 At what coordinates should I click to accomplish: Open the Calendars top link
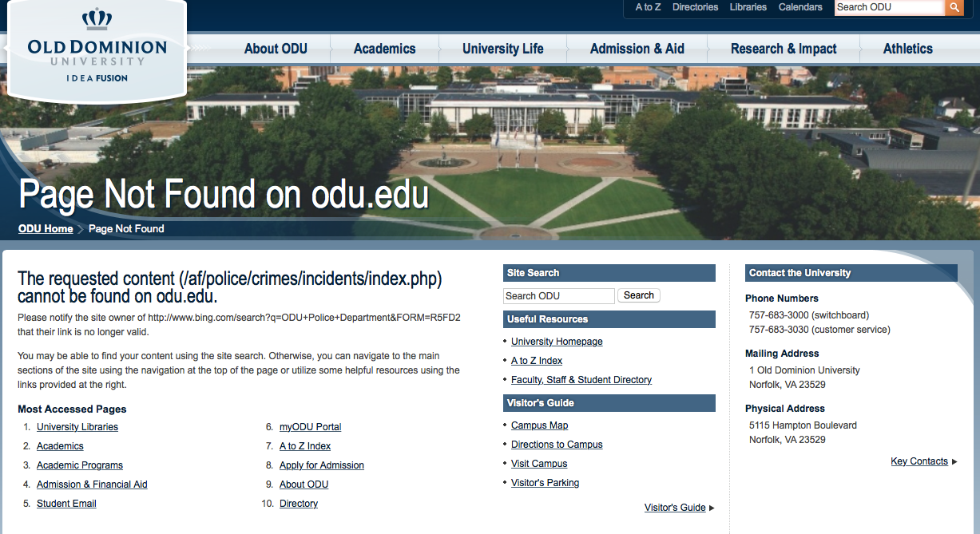800,7
